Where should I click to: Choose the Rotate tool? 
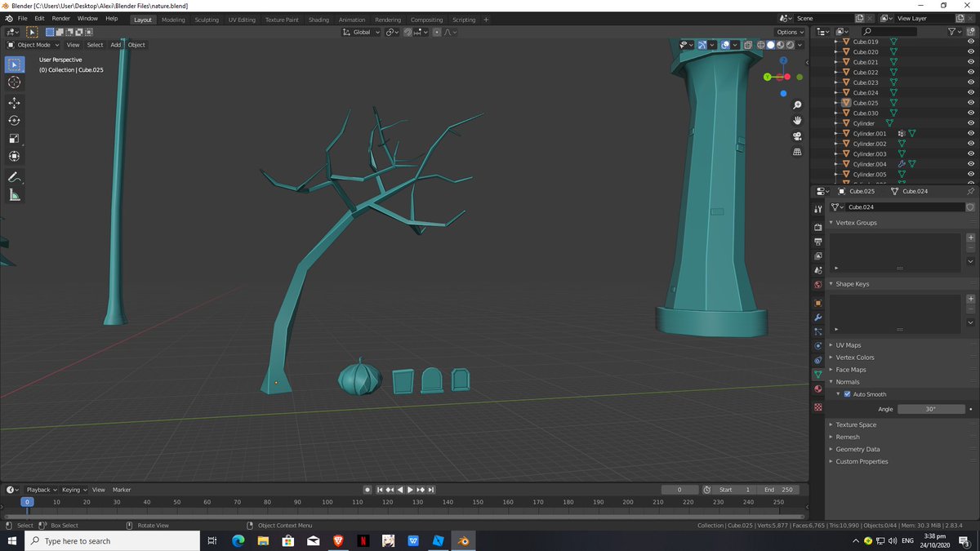click(14, 121)
